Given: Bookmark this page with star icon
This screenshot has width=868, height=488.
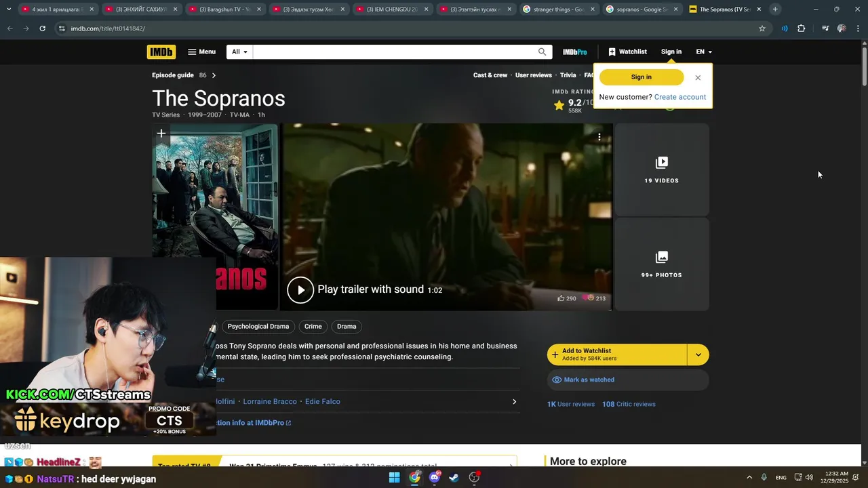Looking at the screenshot, I should [762, 28].
